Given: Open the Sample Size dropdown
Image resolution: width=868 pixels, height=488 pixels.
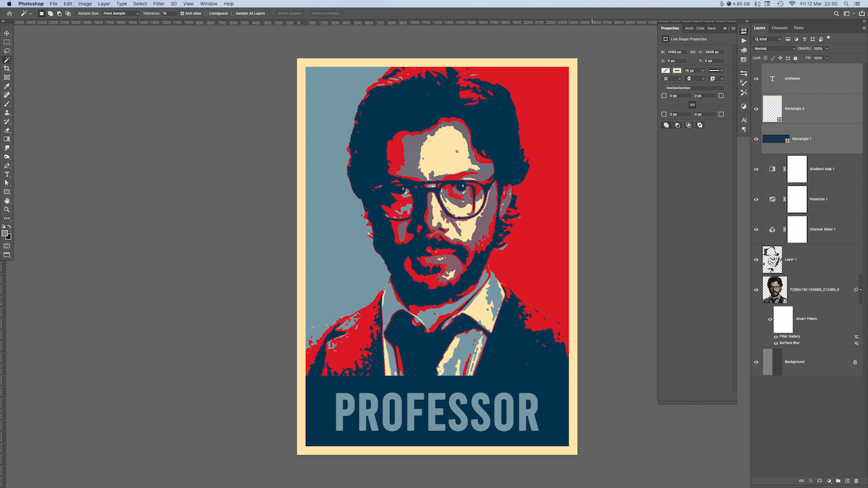Looking at the screenshot, I should 121,13.
